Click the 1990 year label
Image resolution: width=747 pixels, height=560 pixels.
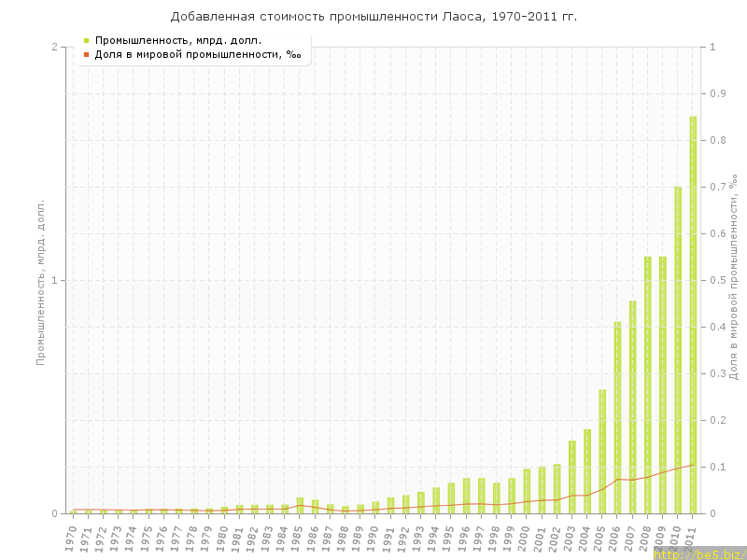(x=373, y=538)
